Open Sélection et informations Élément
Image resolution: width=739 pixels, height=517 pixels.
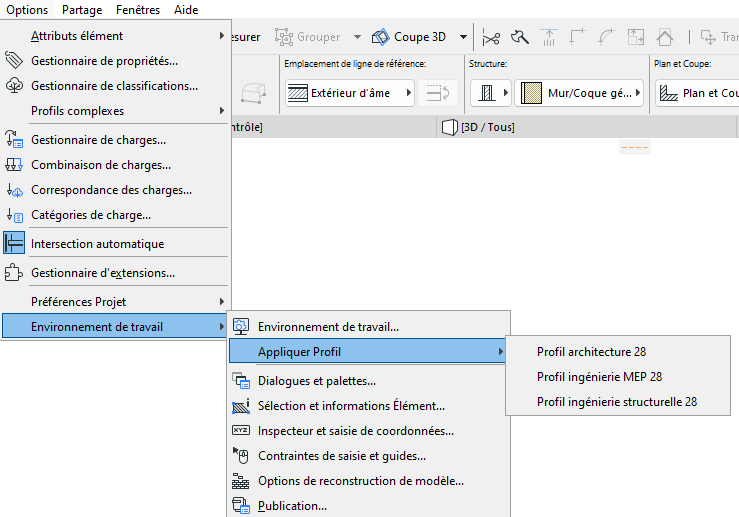[369, 406]
